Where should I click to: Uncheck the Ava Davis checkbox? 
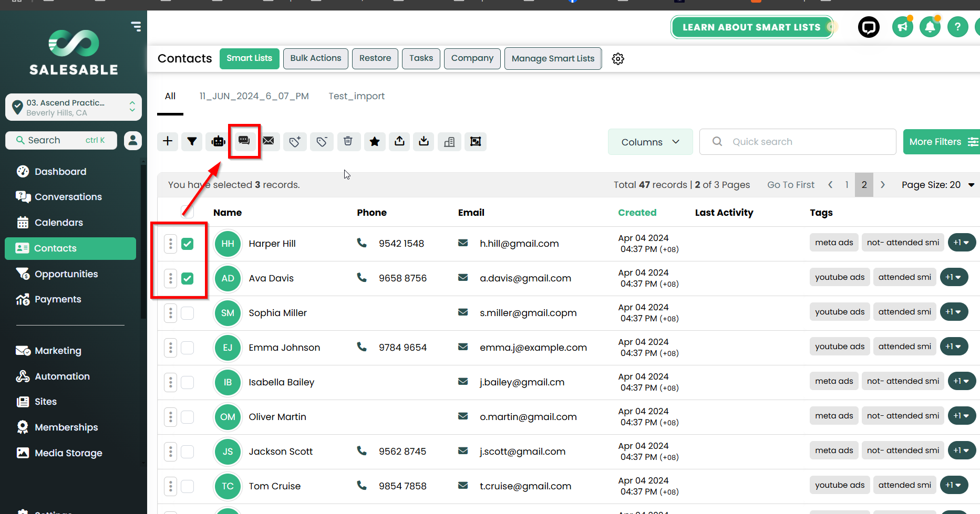tap(188, 278)
